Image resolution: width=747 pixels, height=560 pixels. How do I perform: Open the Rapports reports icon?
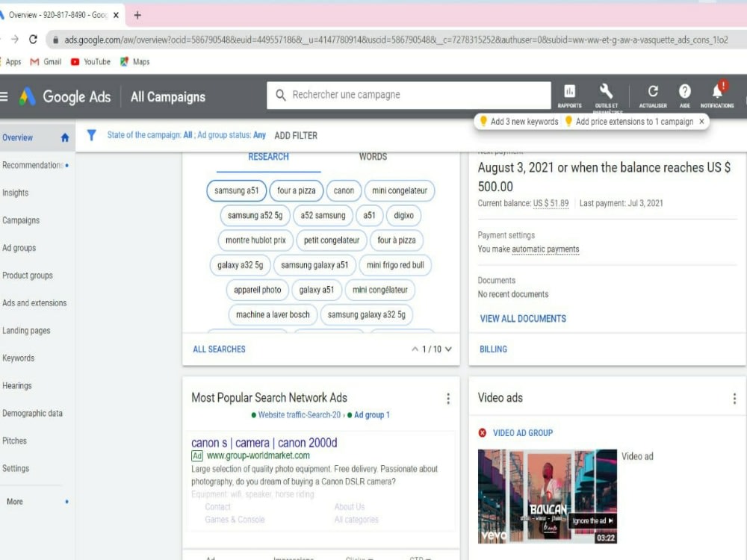click(570, 96)
